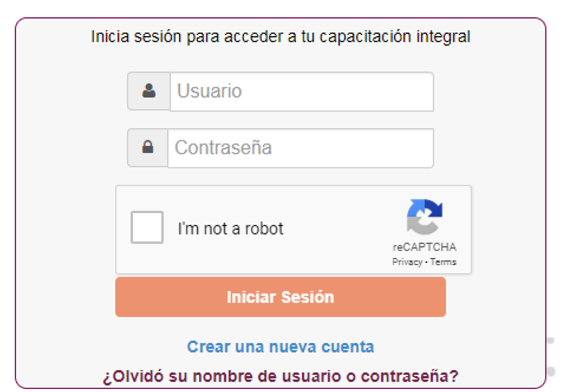Image resolution: width=564 pixels, height=392 pixels.
Task: Open the reCAPTCHA Terms link
Action: [443, 262]
